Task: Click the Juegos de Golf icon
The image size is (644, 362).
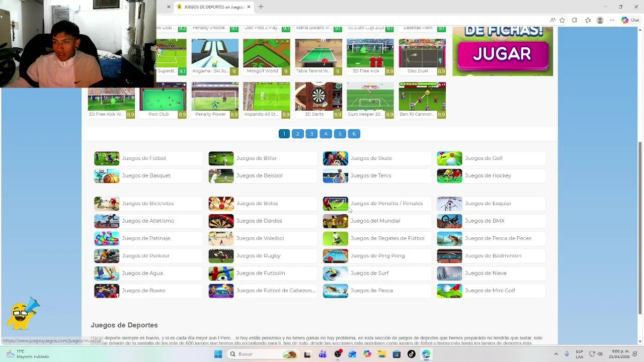Action: [x=449, y=158]
